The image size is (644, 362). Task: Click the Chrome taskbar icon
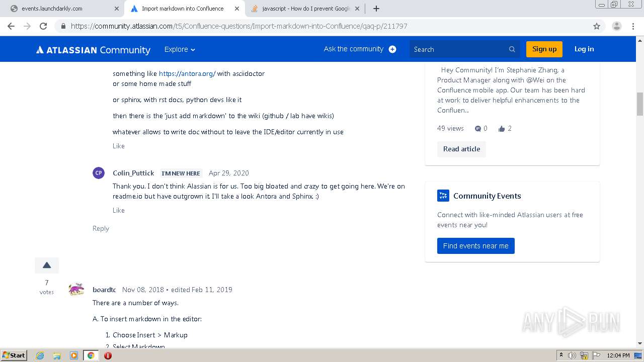pos(91,355)
